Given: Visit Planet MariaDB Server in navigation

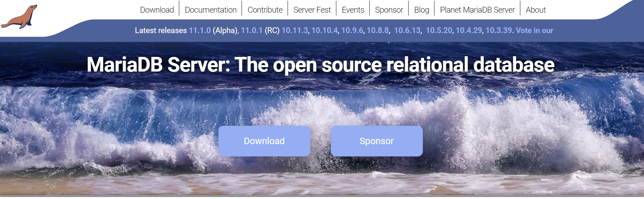Looking at the screenshot, I should coord(477,10).
